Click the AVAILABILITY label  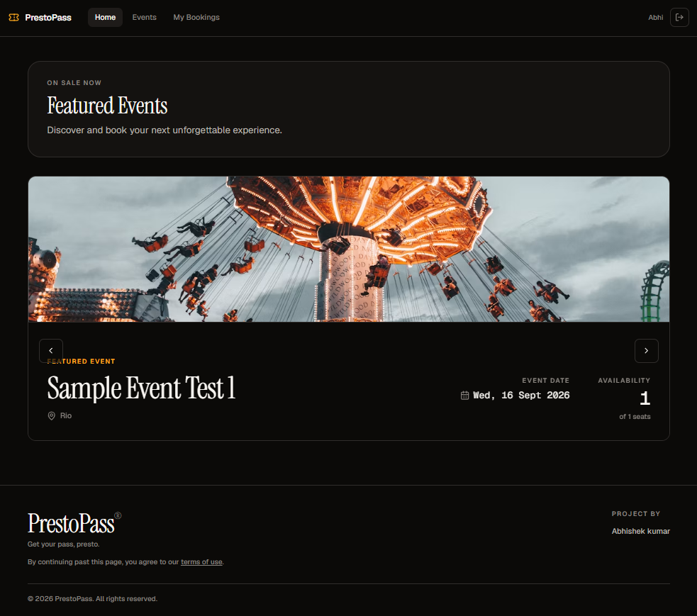(x=624, y=381)
